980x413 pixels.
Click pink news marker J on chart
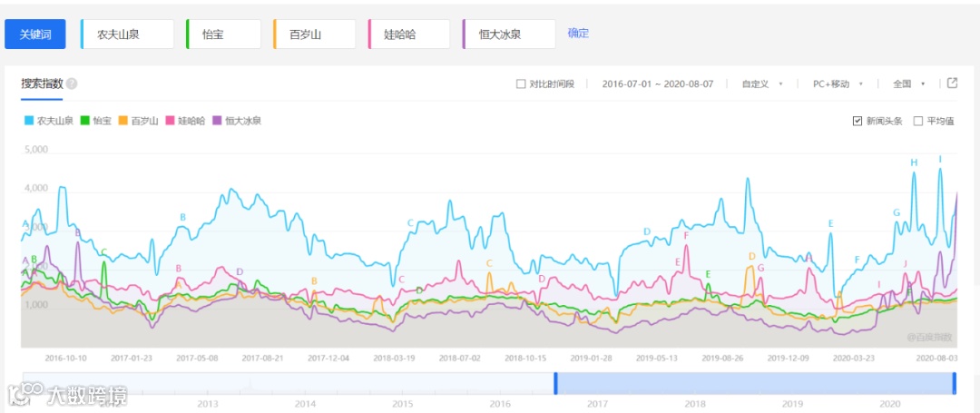click(905, 263)
